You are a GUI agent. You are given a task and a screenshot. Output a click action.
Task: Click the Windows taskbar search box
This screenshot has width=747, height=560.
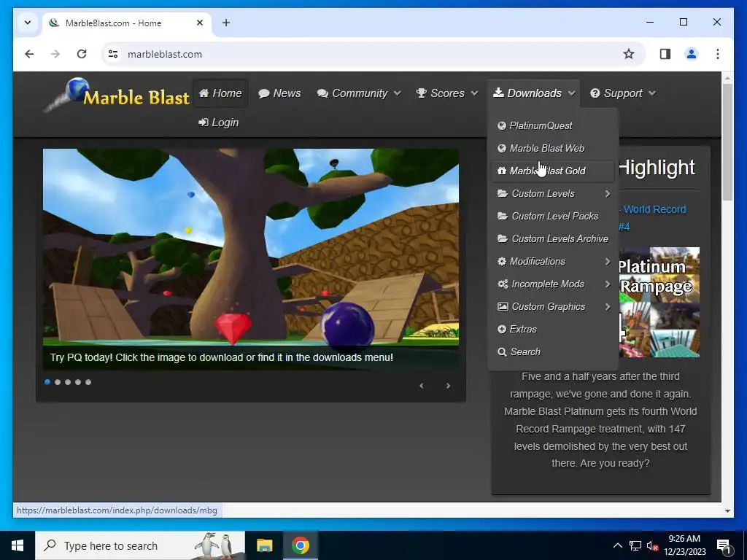(x=140, y=545)
